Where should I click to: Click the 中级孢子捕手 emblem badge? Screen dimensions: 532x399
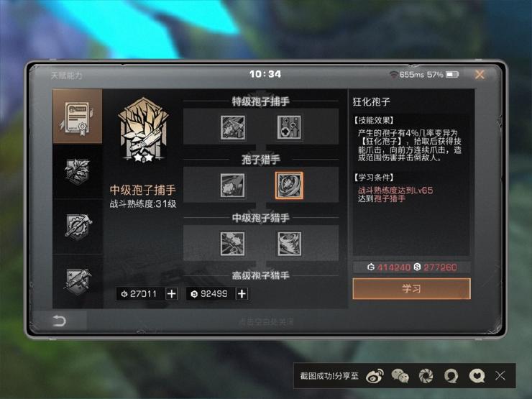click(144, 129)
